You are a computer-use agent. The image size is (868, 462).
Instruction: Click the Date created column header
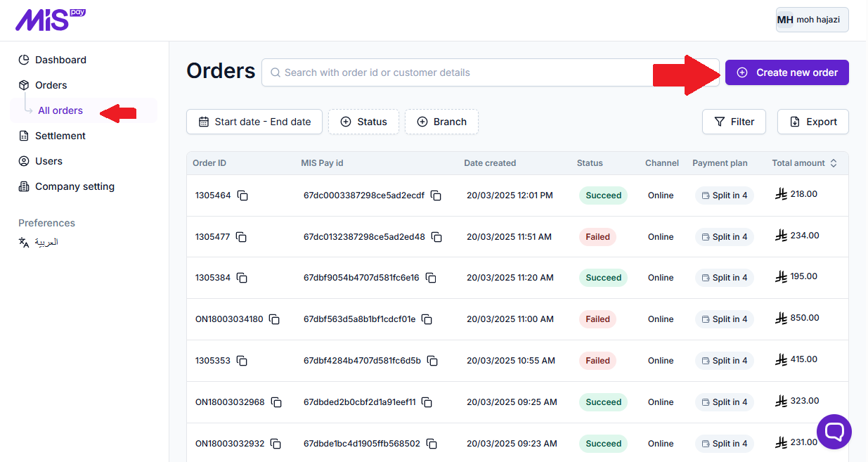click(490, 163)
